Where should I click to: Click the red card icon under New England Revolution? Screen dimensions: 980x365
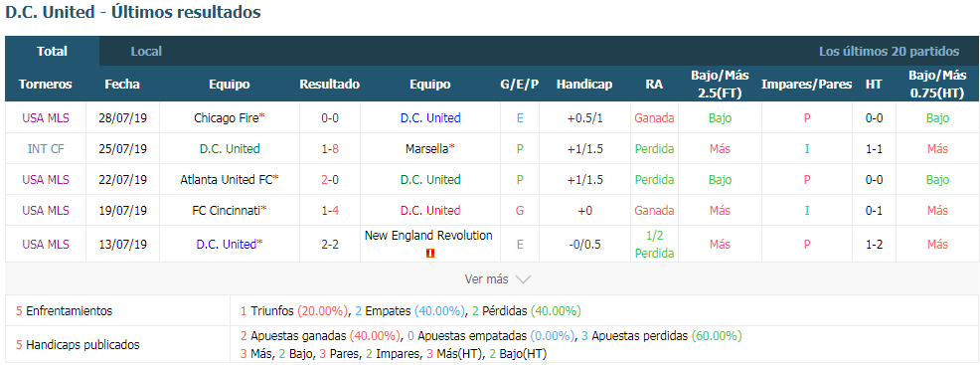[x=430, y=254]
